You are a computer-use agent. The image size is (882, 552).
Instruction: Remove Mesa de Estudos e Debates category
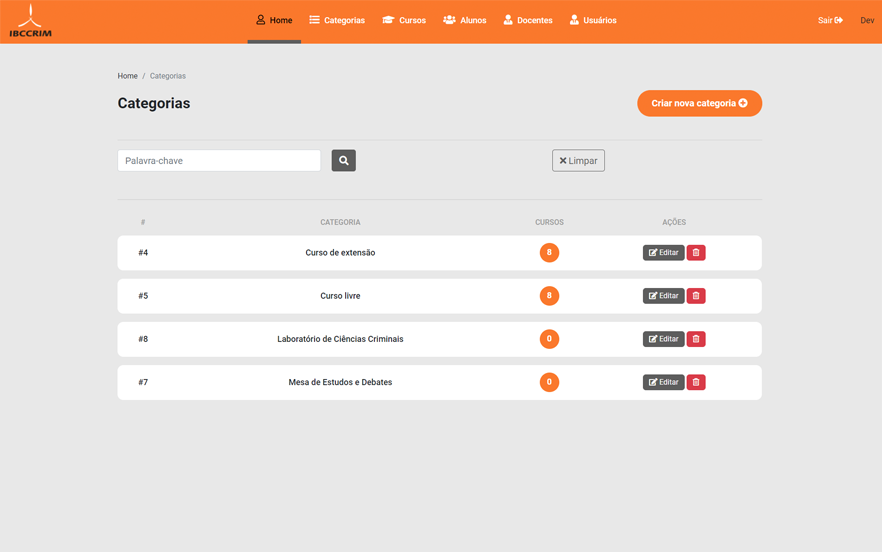(x=696, y=382)
